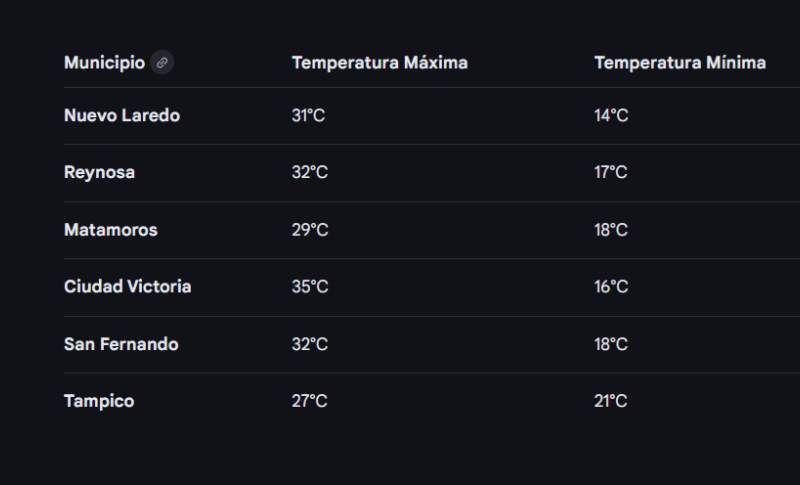Viewport: 800px width, 485px height.
Task: Click the link icon beside Municipio header
Action: (x=162, y=63)
